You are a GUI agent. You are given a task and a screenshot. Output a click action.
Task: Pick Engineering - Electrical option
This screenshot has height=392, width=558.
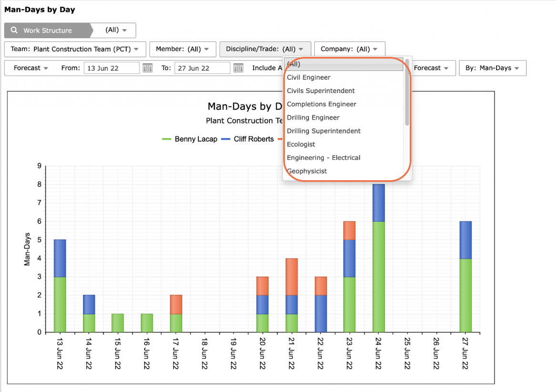[x=323, y=157]
